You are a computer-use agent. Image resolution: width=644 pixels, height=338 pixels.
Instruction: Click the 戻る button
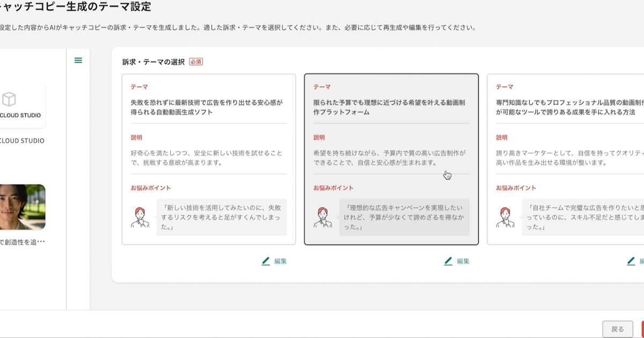tap(617, 329)
